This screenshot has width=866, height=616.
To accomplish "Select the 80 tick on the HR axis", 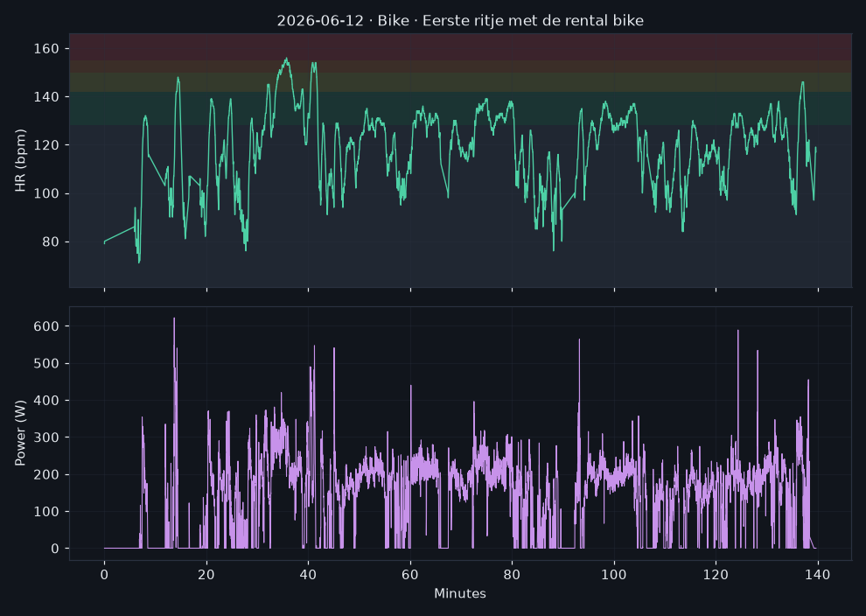I will pyautogui.click(x=51, y=242).
